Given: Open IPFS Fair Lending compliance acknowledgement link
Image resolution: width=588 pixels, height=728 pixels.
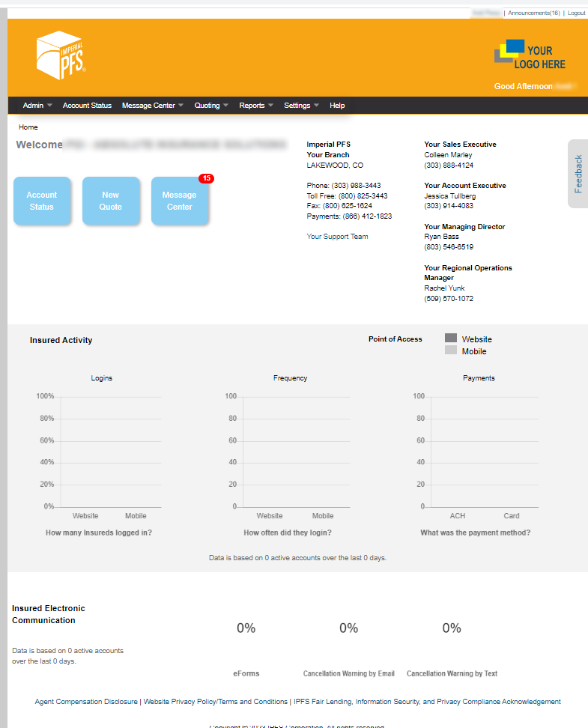Looking at the screenshot, I should pyautogui.click(x=427, y=702).
